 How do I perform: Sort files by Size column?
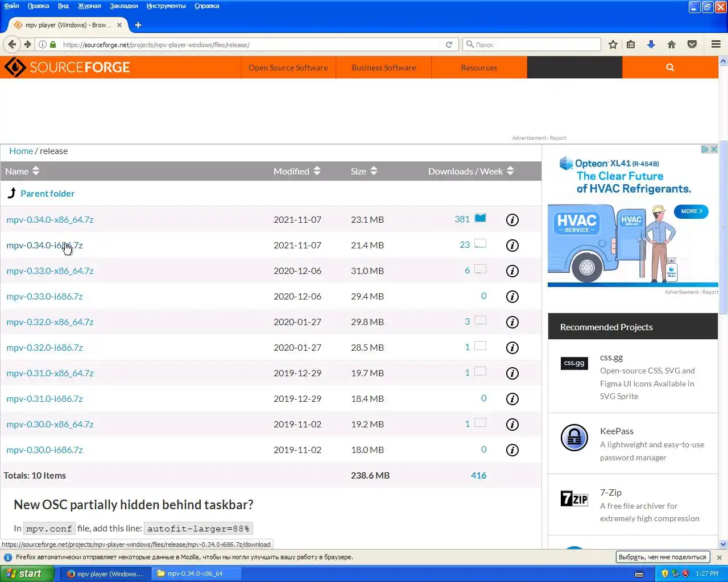[364, 171]
